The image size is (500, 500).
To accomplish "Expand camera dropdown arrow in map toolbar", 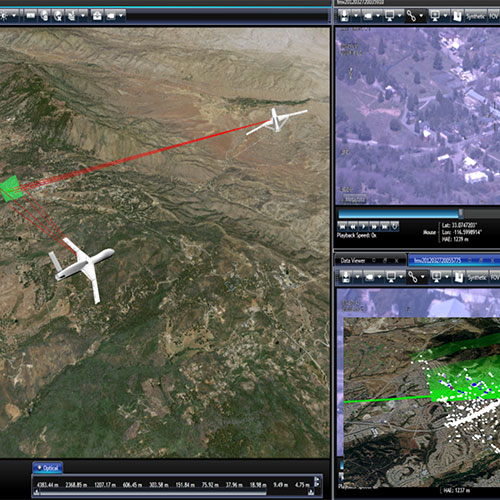I will click(120, 15).
